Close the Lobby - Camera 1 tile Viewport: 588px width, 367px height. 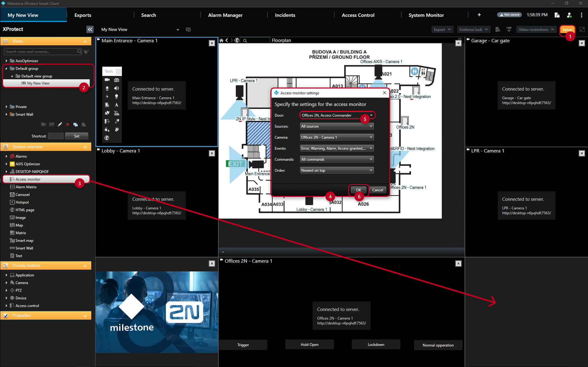(212, 153)
